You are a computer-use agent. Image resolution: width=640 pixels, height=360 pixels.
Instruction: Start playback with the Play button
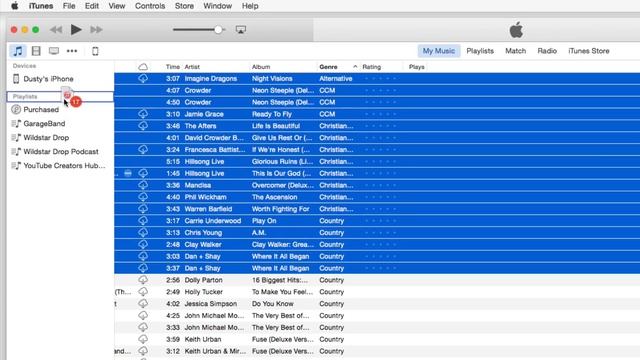click(76, 29)
